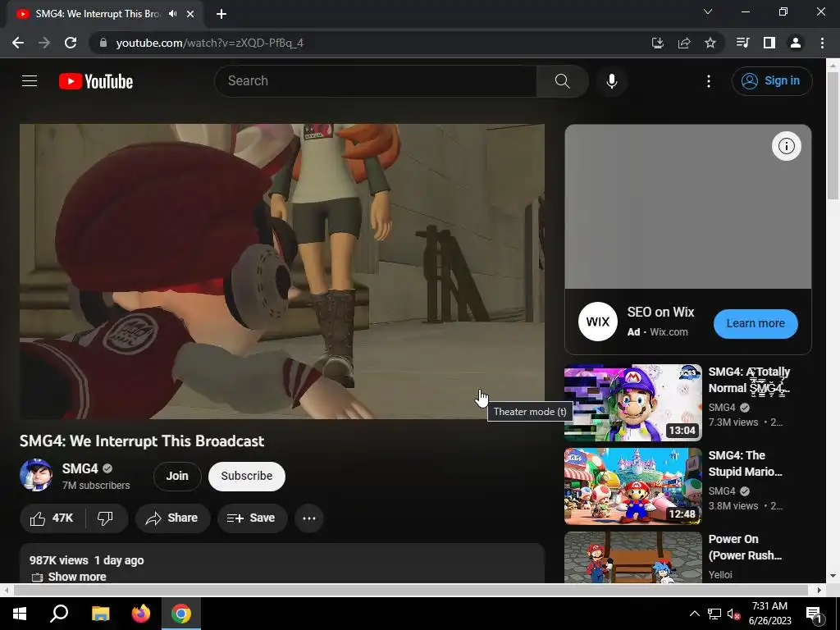Screen dimensions: 840x630
Task: Launch Firefox from the taskbar
Action: point(141,614)
